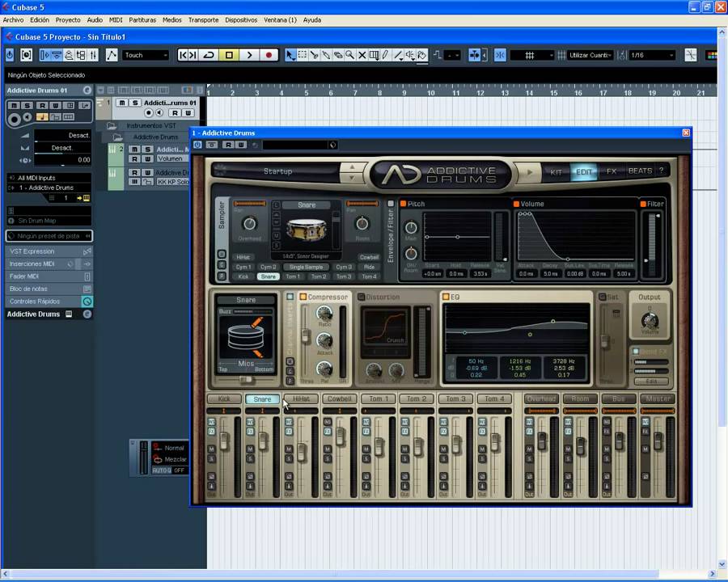Switch to the BEATS page in Addictive Drums
This screenshot has width=728, height=582.
(x=641, y=171)
